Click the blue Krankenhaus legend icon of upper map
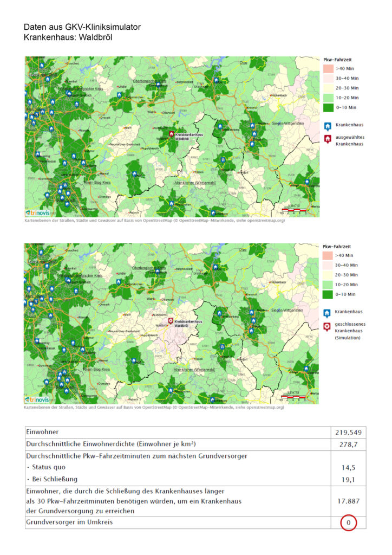Screen dimensions: 392x555 328,126
